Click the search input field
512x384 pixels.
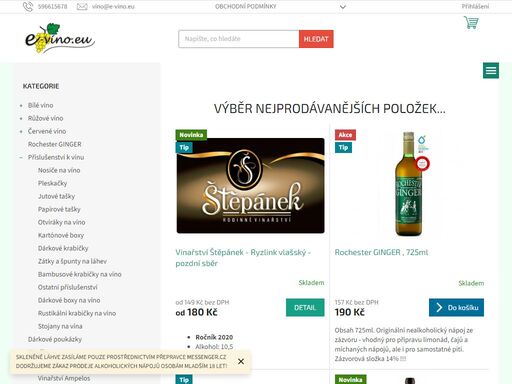239,39
